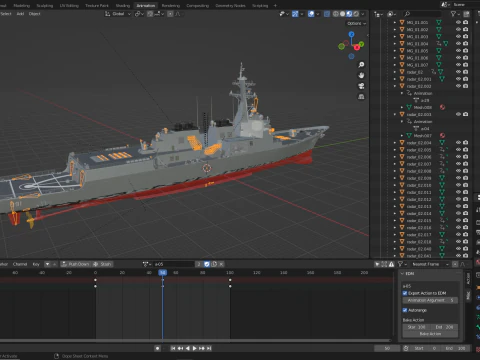The width and height of the screenshot is (480, 360).
Task: Expand the MG_01.001 tree item
Action: click(395, 22)
